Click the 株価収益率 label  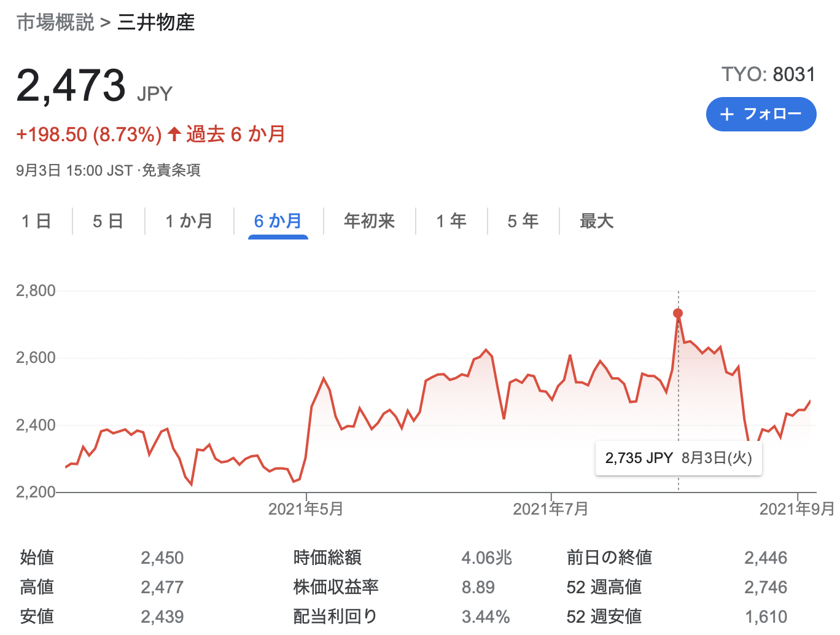click(x=336, y=587)
